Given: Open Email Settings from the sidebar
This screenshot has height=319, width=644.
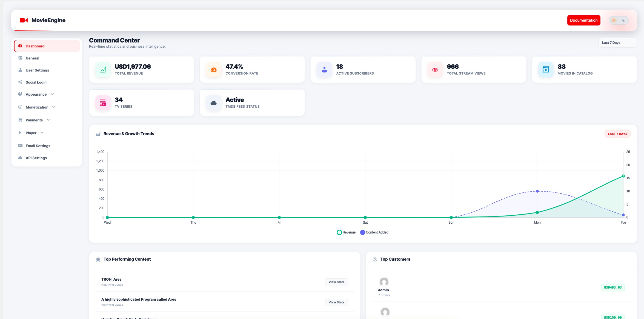Looking at the screenshot, I should 38,146.
